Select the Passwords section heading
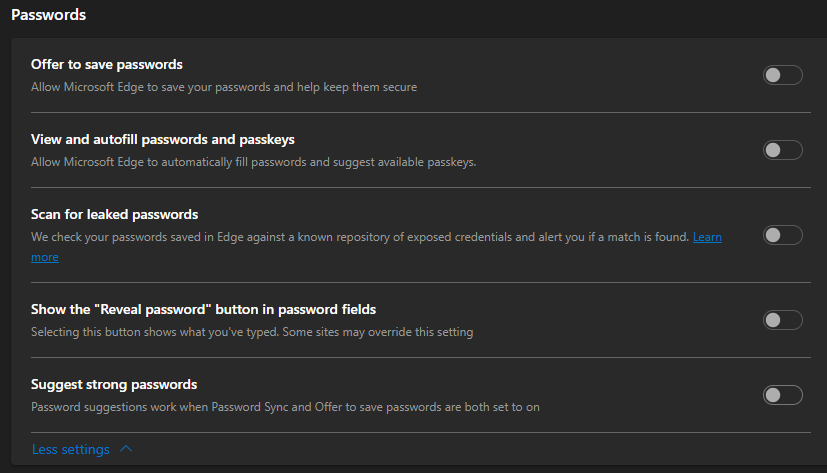The height and width of the screenshot is (473, 827). click(x=49, y=15)
